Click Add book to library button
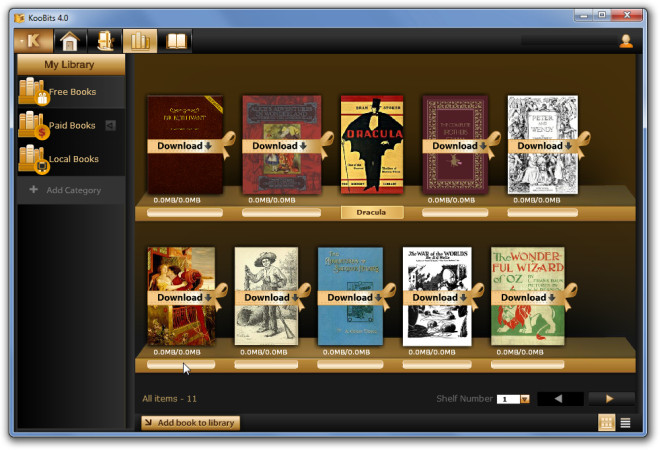This screenshot has width=660, height=450. pos(190,423)
